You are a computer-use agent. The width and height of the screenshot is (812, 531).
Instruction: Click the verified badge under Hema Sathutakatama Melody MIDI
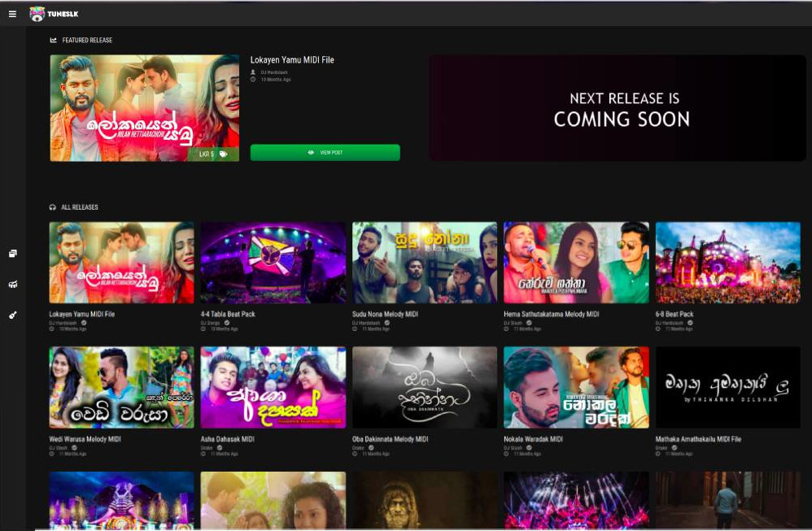click(529, 323)
